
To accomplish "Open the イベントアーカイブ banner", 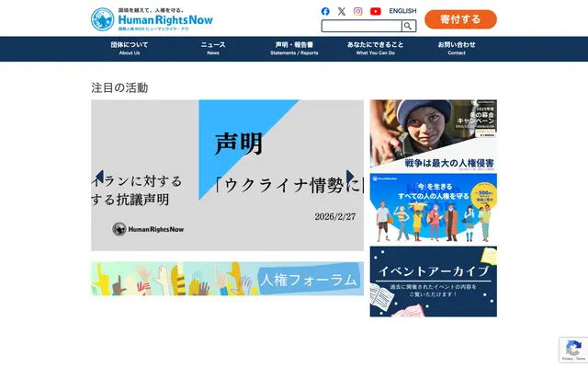I will tap(433, 282).
